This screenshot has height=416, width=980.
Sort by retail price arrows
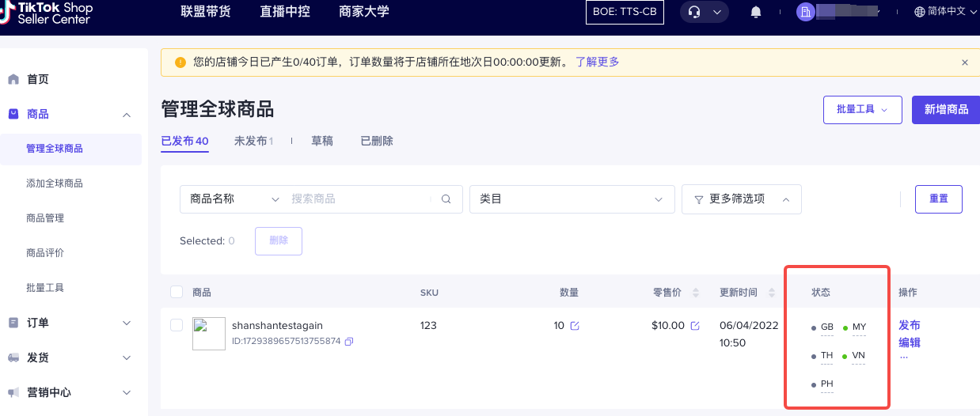(696, 293)
